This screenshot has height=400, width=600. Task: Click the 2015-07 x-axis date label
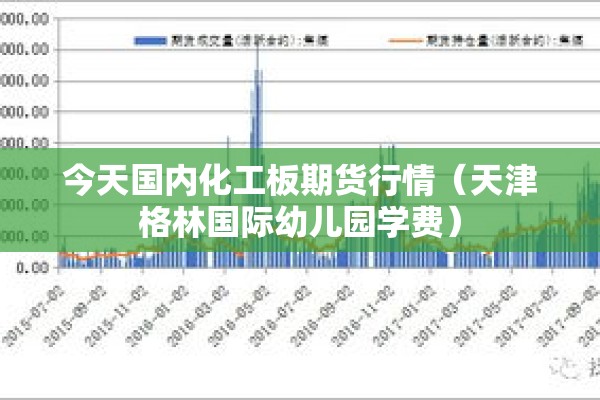(33, 317)
